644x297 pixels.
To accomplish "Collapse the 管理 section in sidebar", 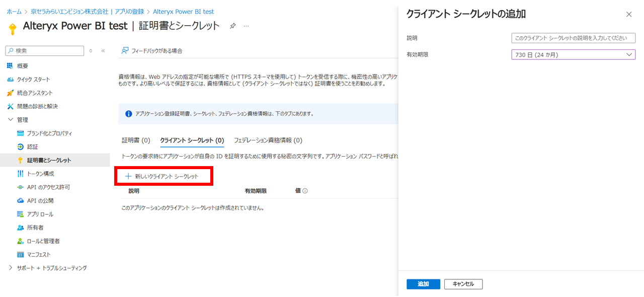I will pyautogui.click(x=11, y=120).
